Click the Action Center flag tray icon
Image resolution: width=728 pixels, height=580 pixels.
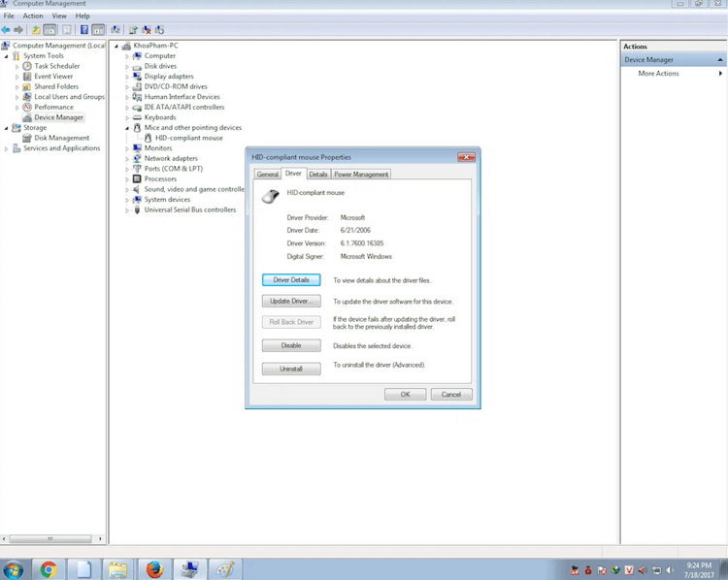(602, 570)
